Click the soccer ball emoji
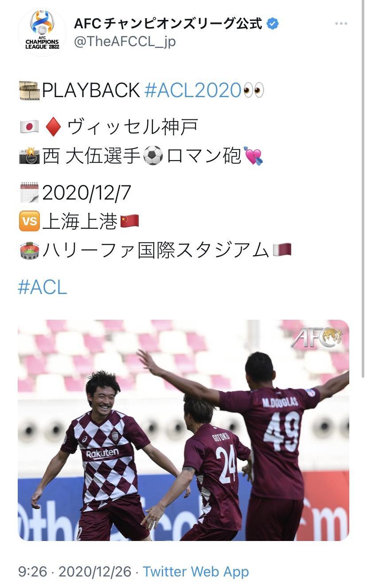 tap(153, 156)
